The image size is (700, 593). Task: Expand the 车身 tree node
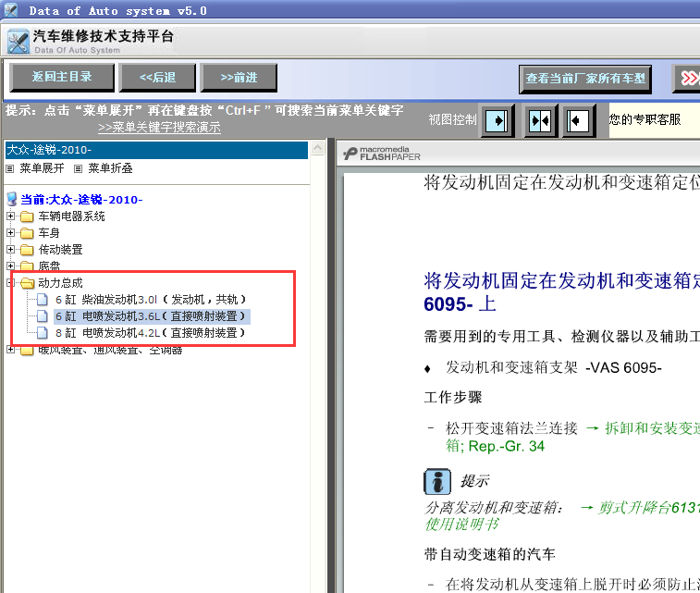pyautogui.click(x=11, y=232)
